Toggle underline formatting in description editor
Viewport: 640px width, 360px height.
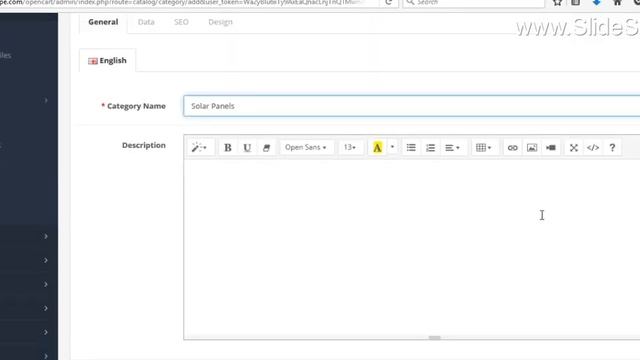[247, 147]
